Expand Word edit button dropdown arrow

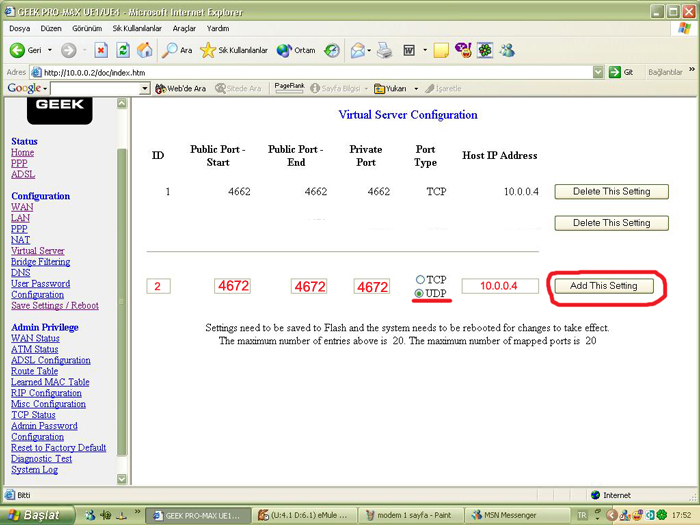(x=425, y=50)
